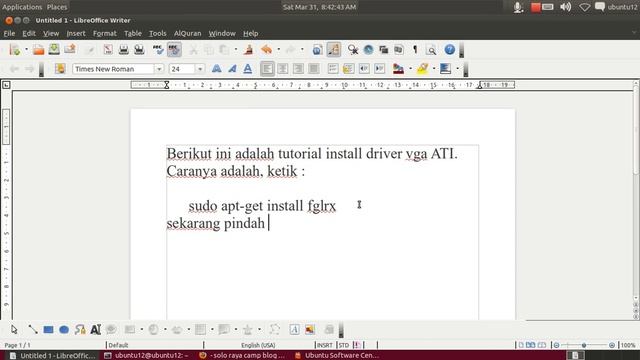The height and width of the screenshot is (360, 640).
Task: Choose the Select arrow drawing tool
Action: (x=14, y=329)
